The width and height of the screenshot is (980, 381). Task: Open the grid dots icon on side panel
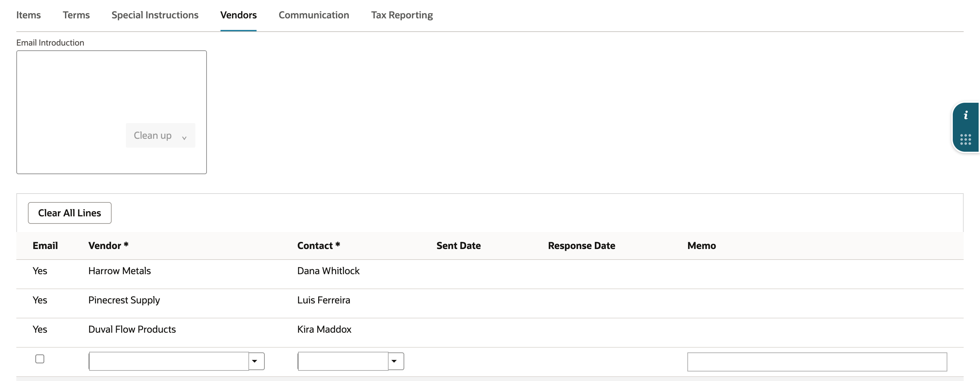coord(966,139)
